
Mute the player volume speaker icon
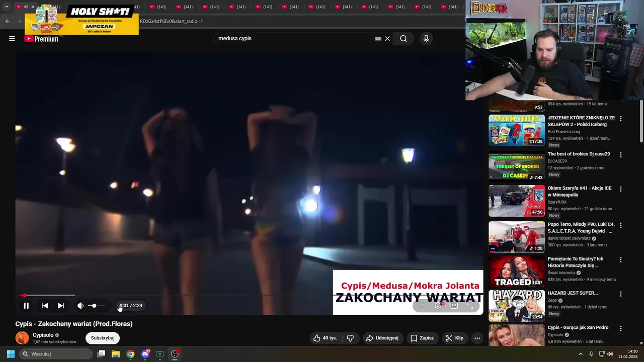[80, 306]
